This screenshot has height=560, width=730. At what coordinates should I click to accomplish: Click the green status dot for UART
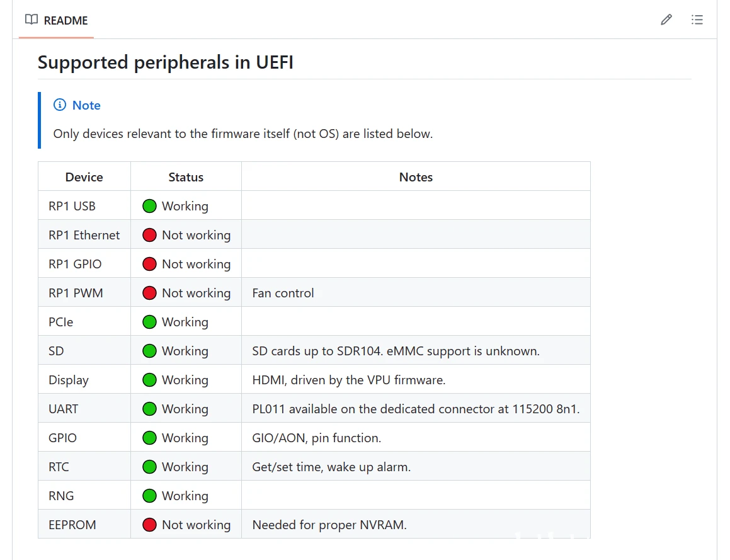point(149,409)
